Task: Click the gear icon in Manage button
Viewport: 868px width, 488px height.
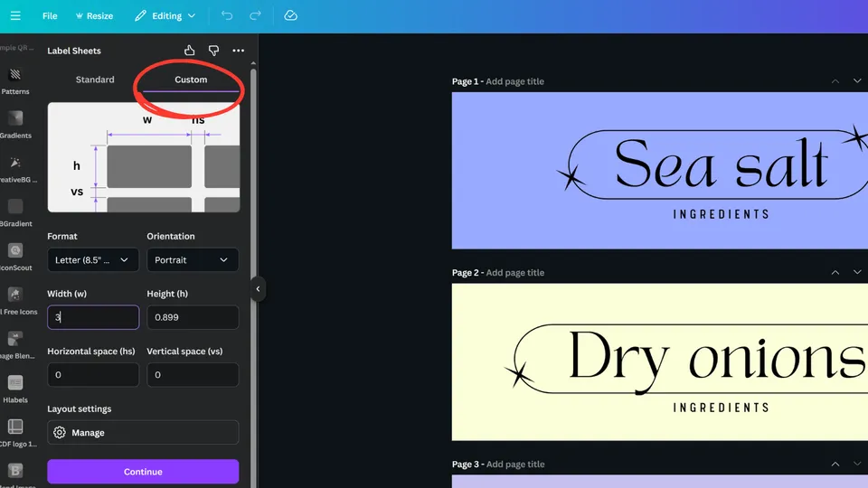Action: pos(60,433)
